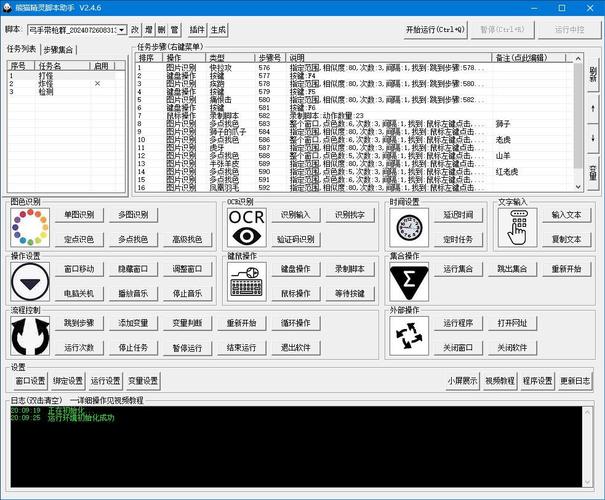605x500 pixels.
Task: Move step up with the ↑ button
Action: pyautogui.click(x=593, y=108)
